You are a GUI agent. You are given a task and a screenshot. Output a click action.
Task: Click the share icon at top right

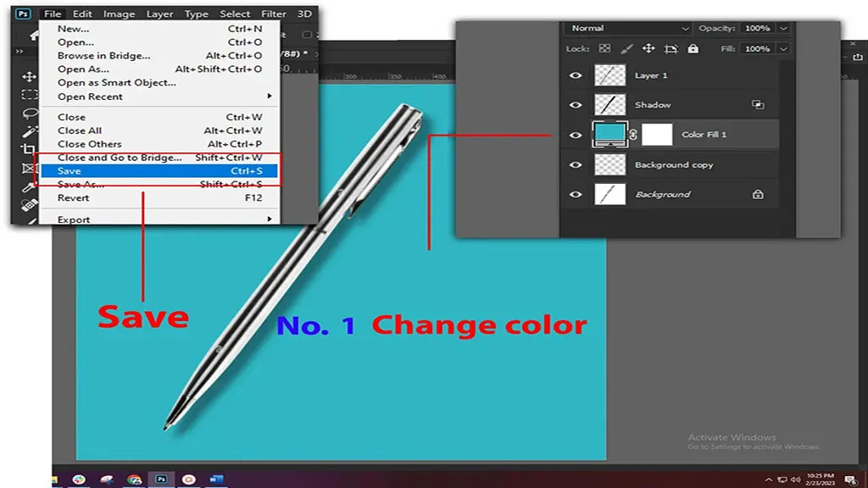[858, 57]
